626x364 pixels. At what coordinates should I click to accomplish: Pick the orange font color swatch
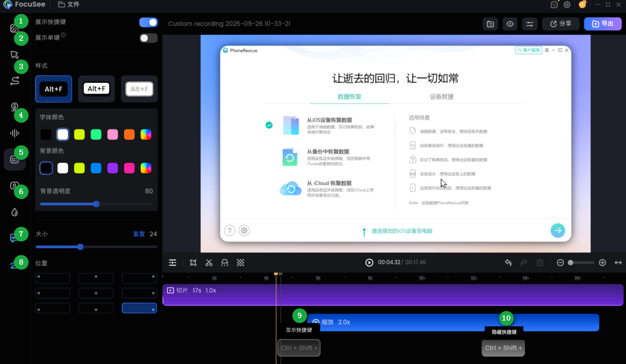(x=129, y=134)
